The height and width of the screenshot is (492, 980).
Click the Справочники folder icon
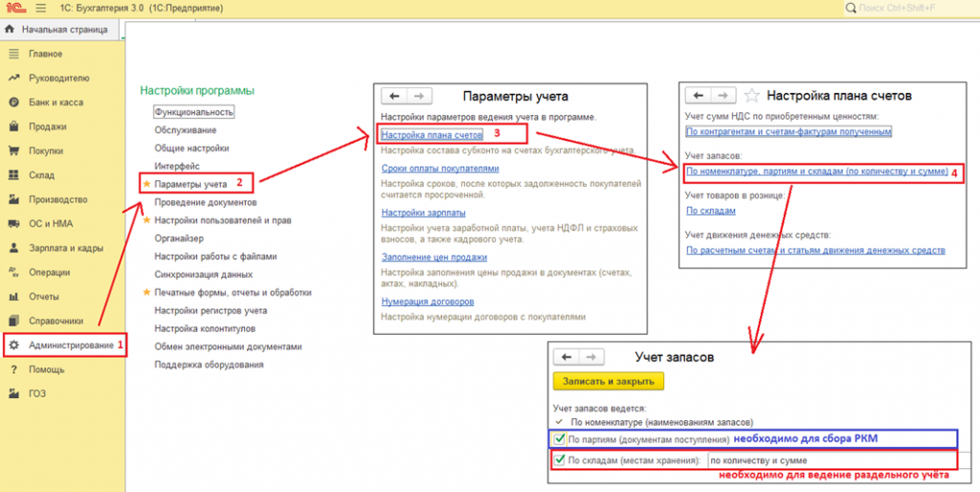tap(13, 321)
